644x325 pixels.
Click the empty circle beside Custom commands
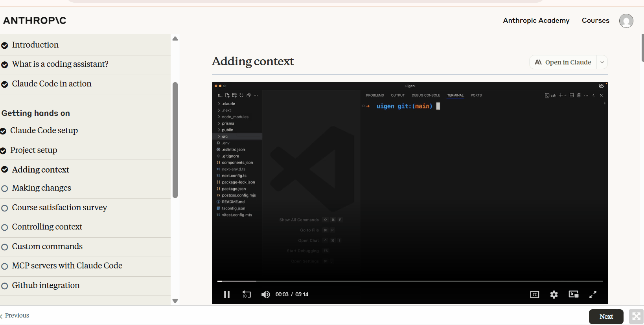[5, 247]
